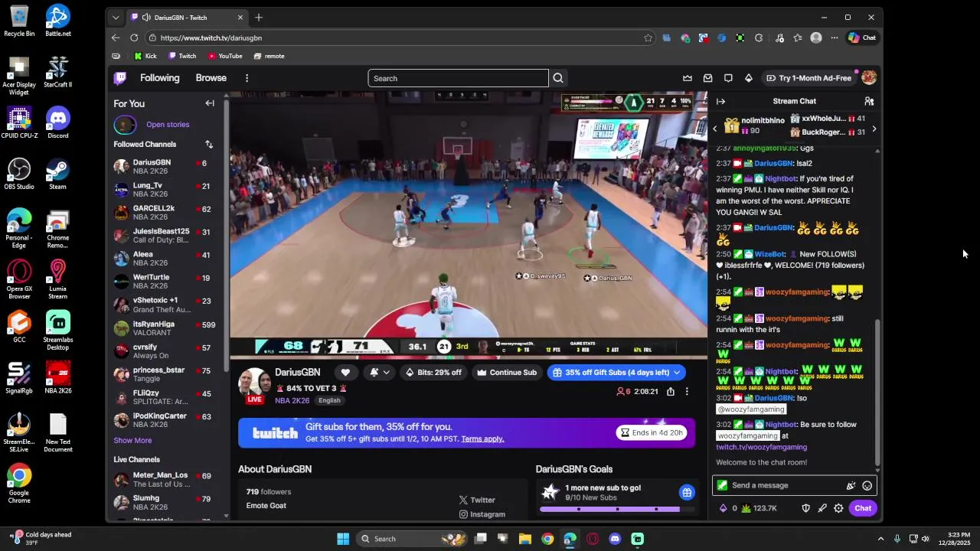This screenshot has width=980, height=551.
Task: Show next gift leaderboard entries arrow
Action: coord(874,129)
